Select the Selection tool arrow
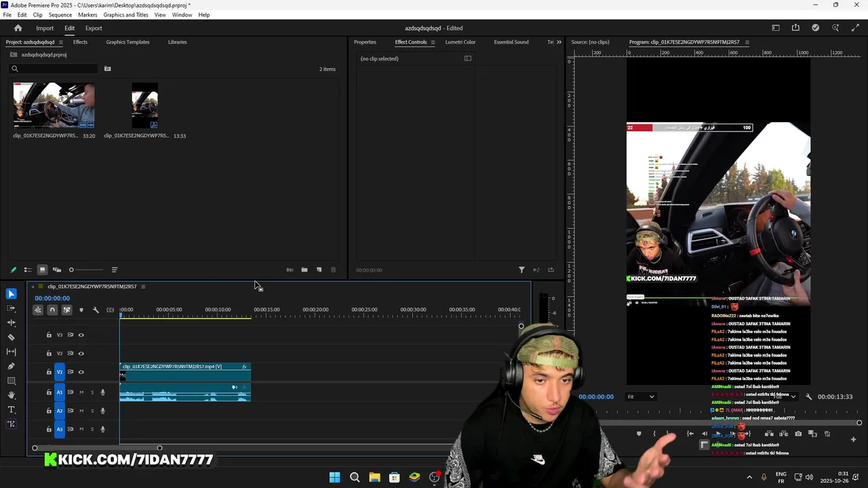This screenshot has width=868, height=488. [x=11, y=293]
